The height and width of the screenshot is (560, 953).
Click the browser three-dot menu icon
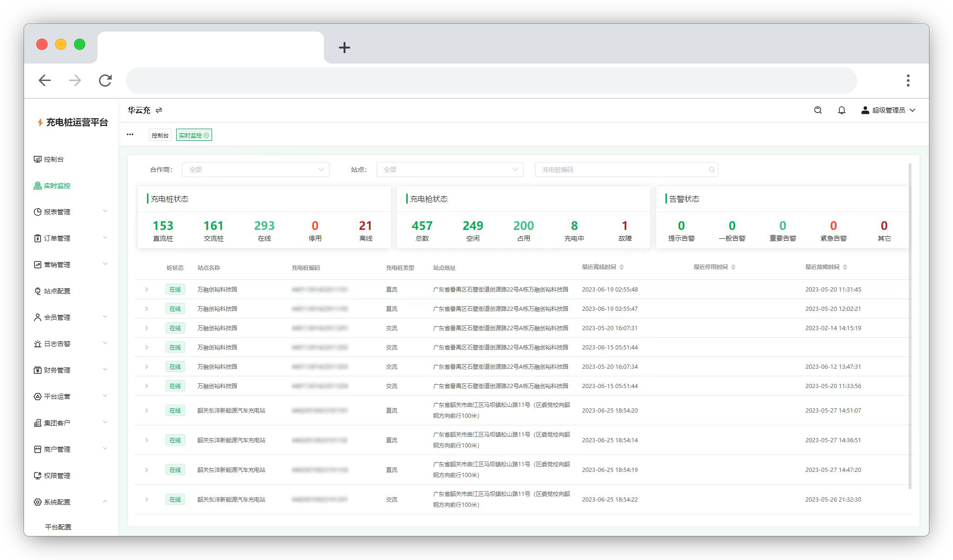(x=908, y=81)
